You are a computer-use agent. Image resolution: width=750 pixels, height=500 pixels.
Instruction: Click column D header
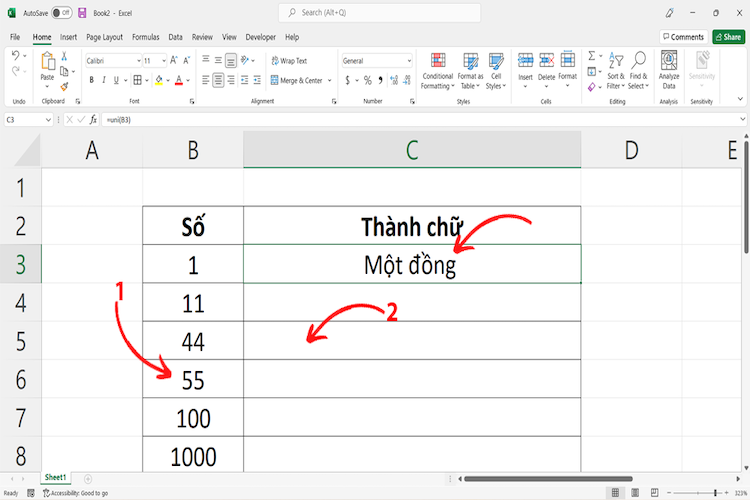tap(631, 150)
